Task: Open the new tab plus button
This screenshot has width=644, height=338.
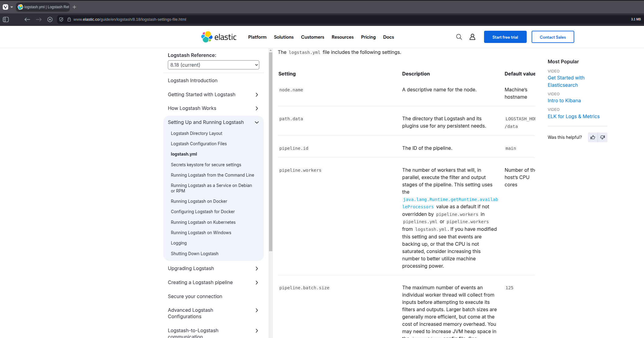Action: coord(74,7)
